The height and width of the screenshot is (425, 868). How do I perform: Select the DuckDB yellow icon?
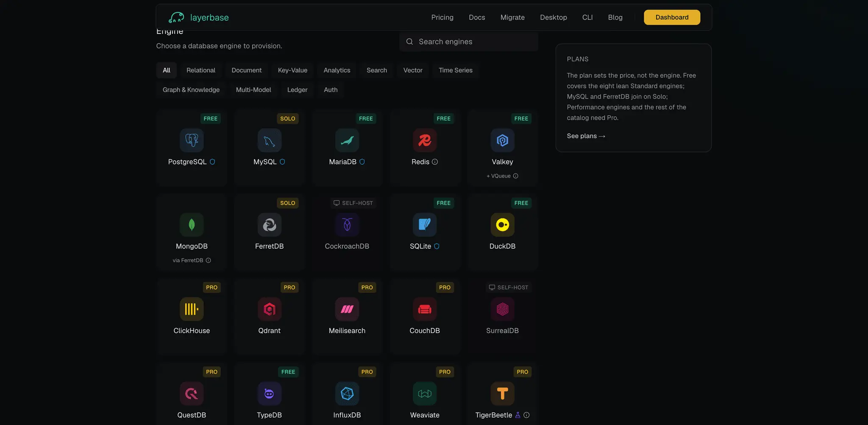click(x=503, y=225)
